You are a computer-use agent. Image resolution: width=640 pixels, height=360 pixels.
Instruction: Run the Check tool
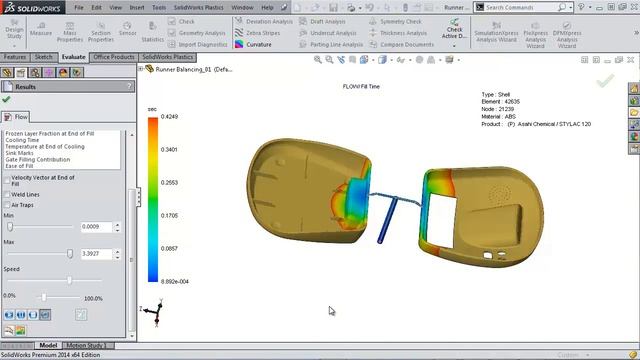[x=182, y=22]
